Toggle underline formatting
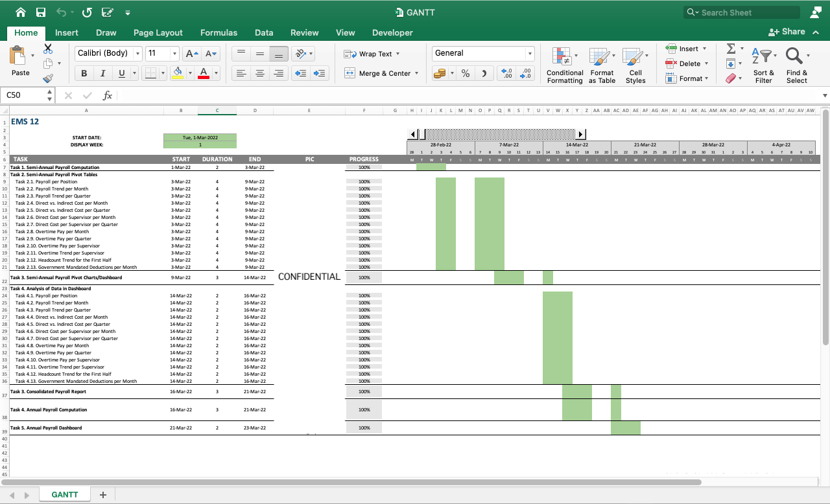Screen dimensions: 830x504 click(120, 74)
